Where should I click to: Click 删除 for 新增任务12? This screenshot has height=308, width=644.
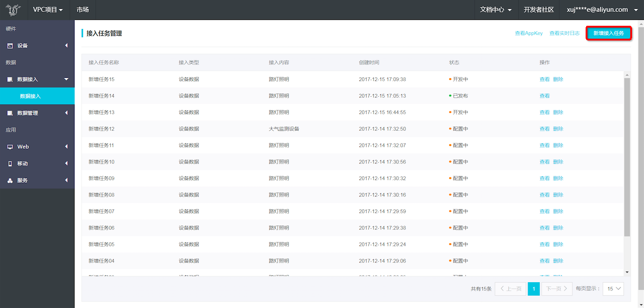(x=558, y=129)
